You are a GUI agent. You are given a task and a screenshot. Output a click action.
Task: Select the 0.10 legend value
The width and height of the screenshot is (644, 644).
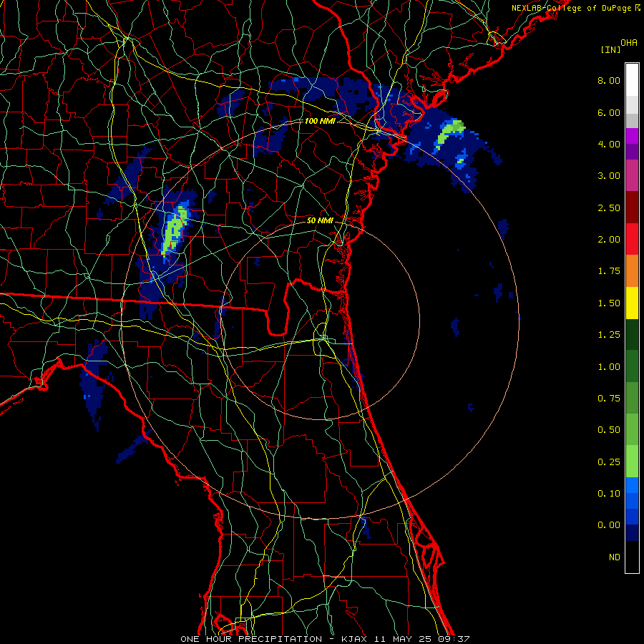coord(609,494)
